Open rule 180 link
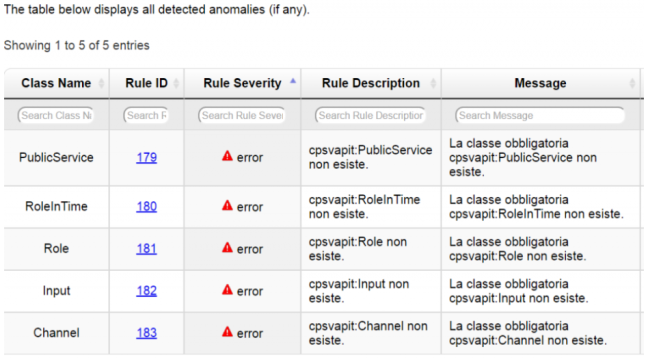Screen dimensions: 648x362 click(147, 207)
